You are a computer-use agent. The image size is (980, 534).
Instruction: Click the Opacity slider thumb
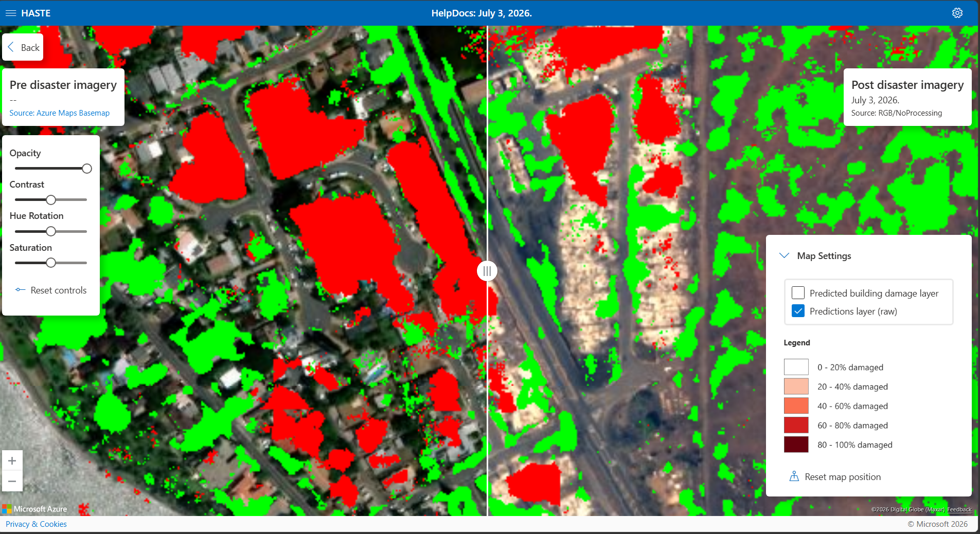87,169
